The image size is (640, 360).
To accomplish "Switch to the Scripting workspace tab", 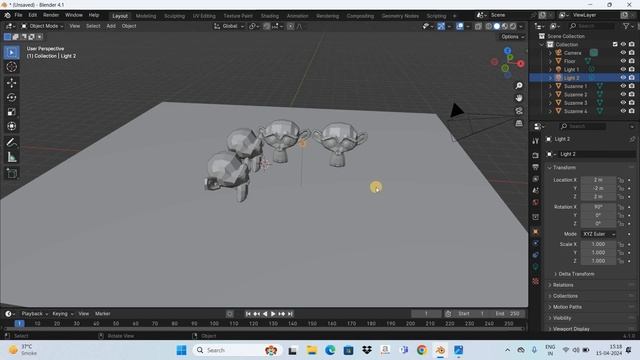I will [436, 16].
